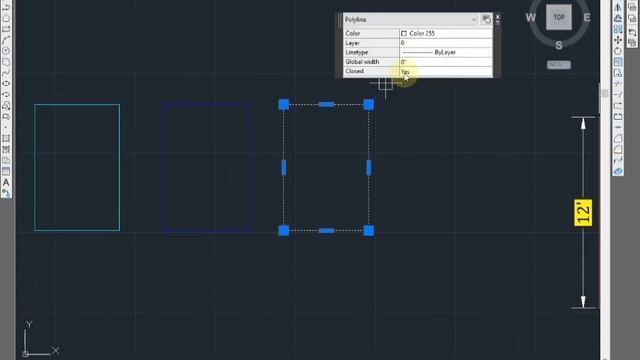Click the Make Block tool

click(x=6, y=117)
